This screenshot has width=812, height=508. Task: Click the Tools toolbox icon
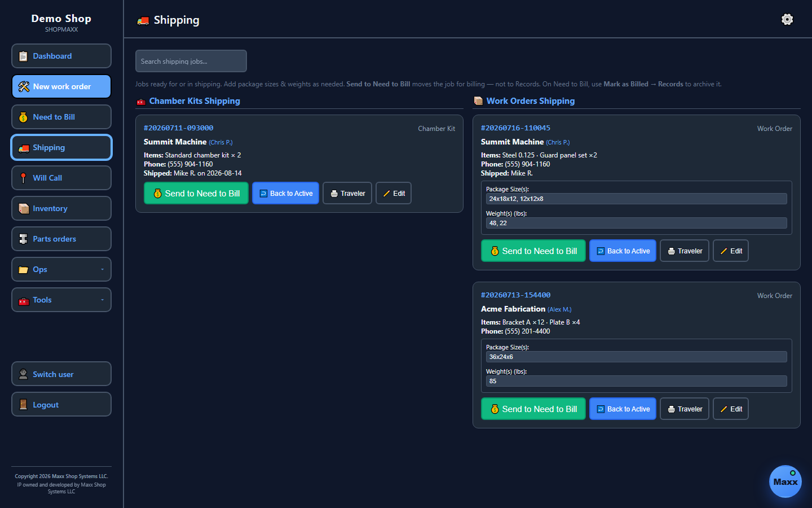24,301
